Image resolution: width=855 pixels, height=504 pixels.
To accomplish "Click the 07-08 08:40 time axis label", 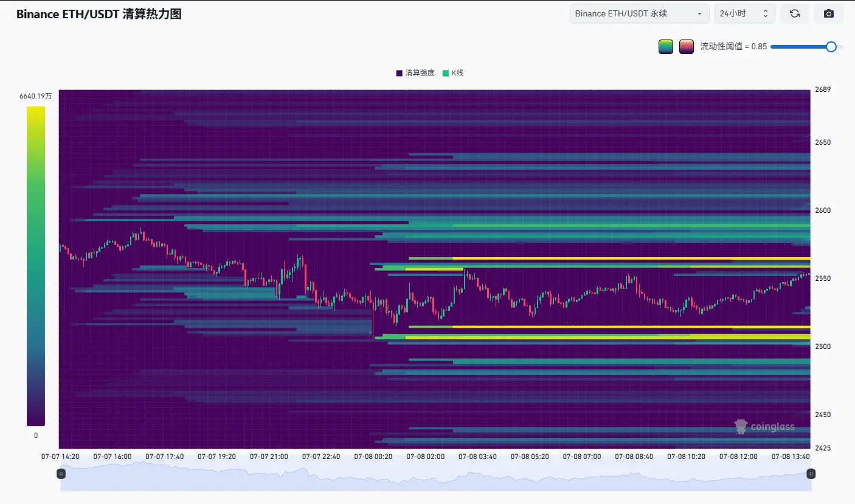I will 634,456.
